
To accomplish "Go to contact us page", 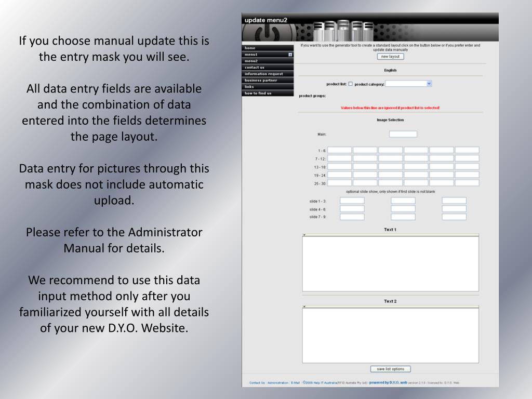I will pyautogui.click(x=268, y=68).
